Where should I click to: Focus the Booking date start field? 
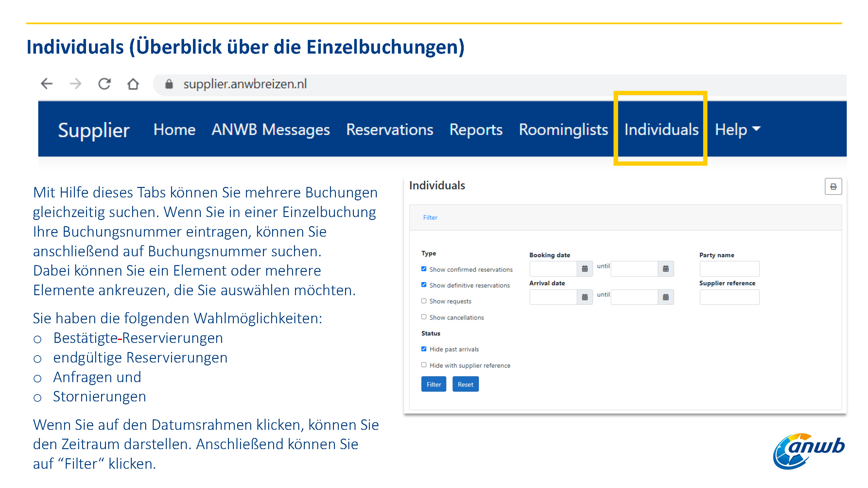coord(553,269)
